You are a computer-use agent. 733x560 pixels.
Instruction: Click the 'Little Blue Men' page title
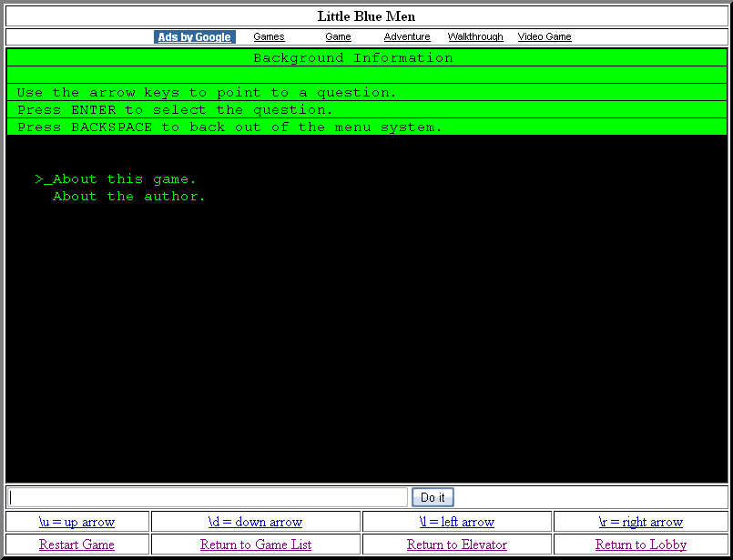tap(366, 16)
